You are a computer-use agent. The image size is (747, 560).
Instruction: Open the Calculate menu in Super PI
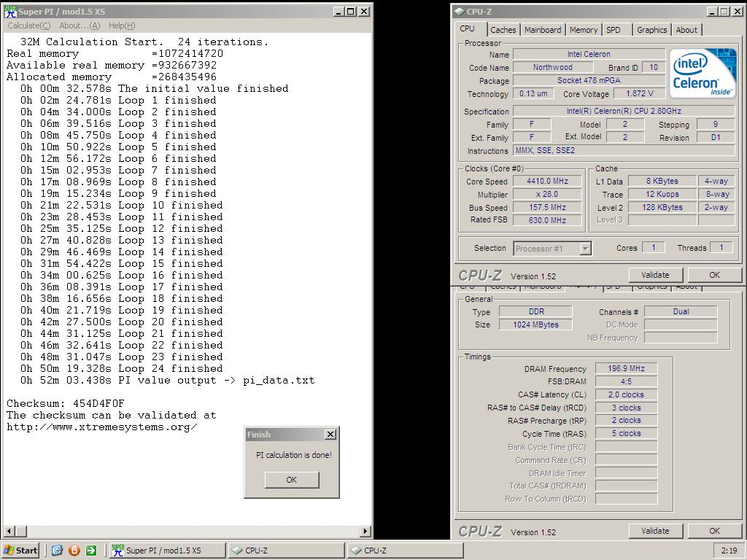pos(28,26)
